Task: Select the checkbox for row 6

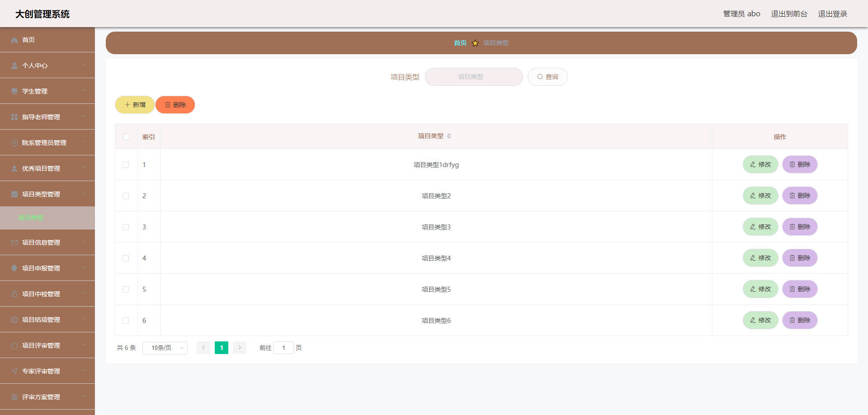Action: coord(126,321)
